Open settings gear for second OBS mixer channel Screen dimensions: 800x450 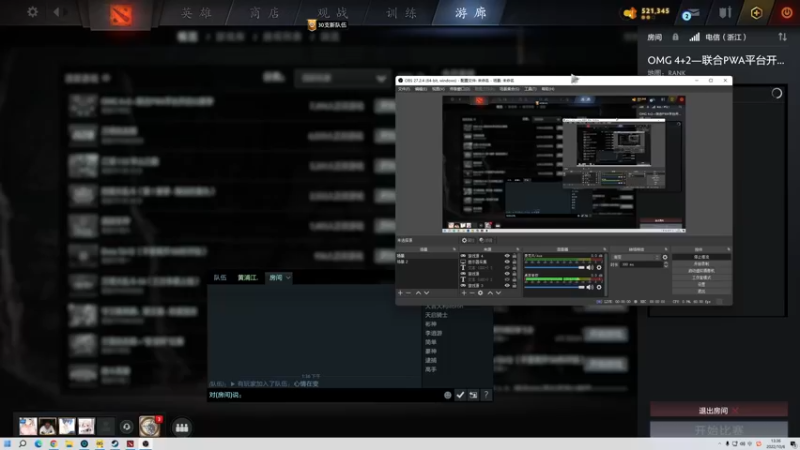coord(599,287)
